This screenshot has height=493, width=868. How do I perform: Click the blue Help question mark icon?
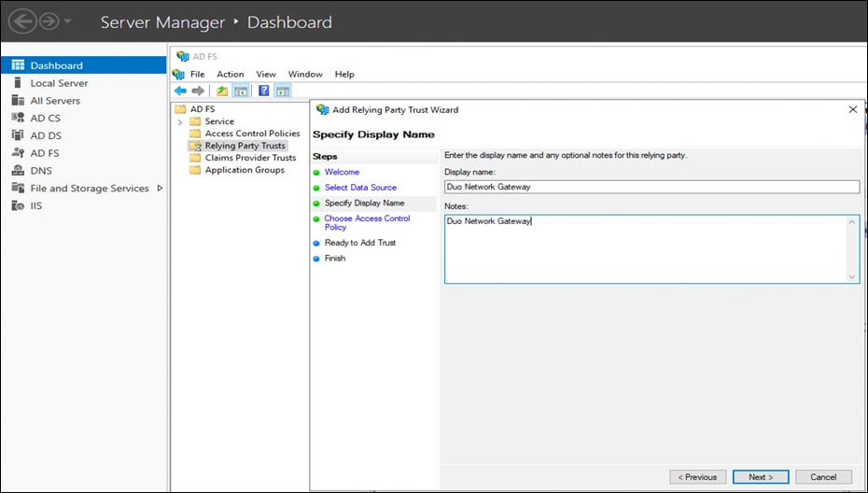(264, 91)
